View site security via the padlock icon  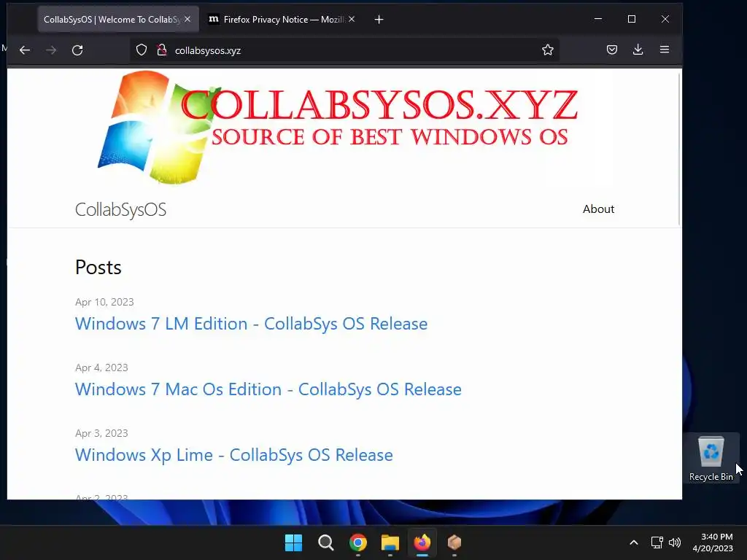(162, 50)
